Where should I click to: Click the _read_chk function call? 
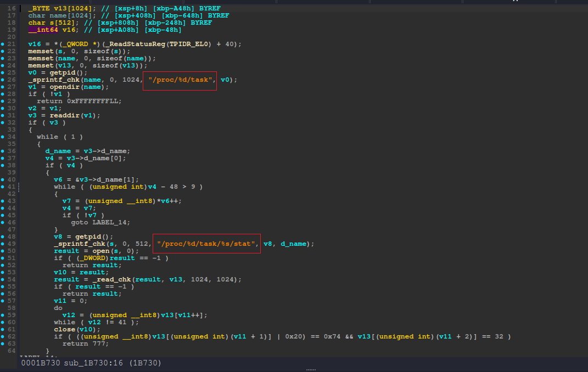click(x=112, y=279)
